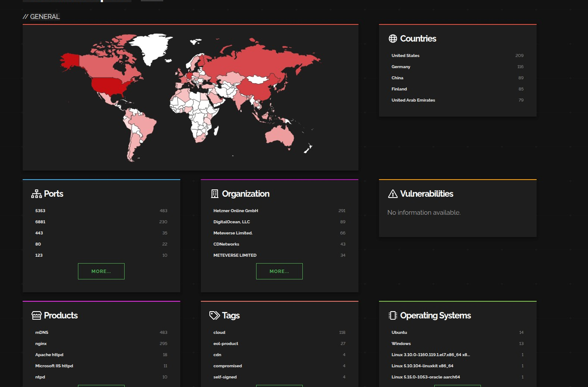
Task: Select United States in Countries list
Action: [405, 56]
